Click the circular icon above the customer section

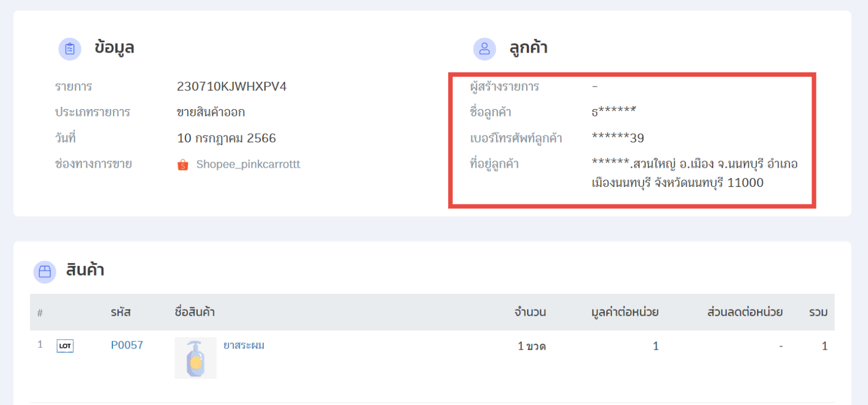(484, 49)
